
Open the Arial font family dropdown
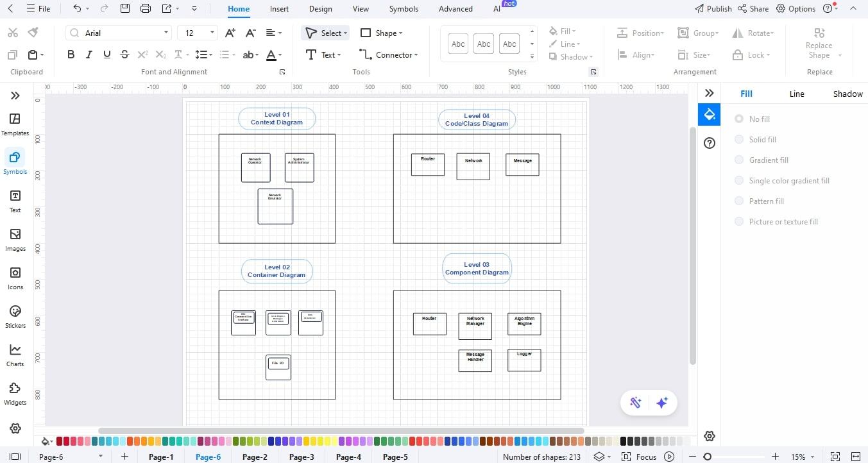tap(165, 32)
